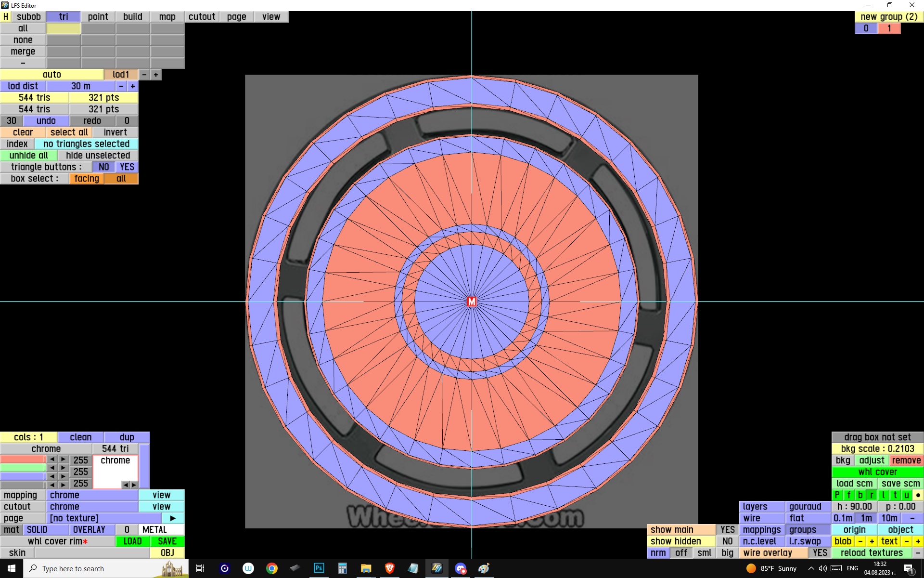Open the [no texture] page selector
The height and width of the screenshot is (578, 924).
click(103, 518)
